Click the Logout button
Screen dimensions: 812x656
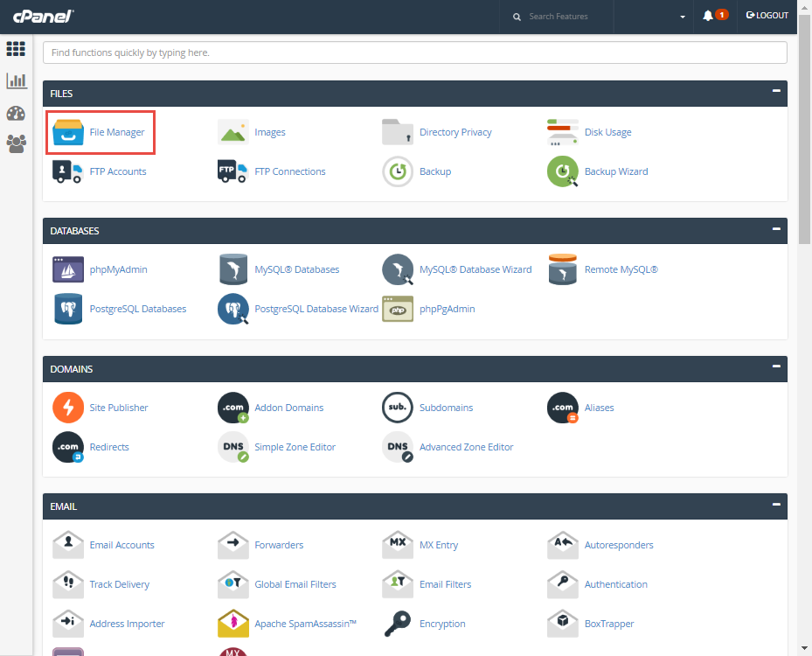tap(767, 16)
